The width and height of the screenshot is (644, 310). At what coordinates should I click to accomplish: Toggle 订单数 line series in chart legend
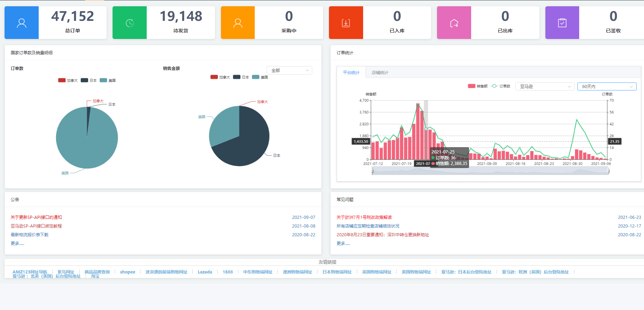(500, 86)
